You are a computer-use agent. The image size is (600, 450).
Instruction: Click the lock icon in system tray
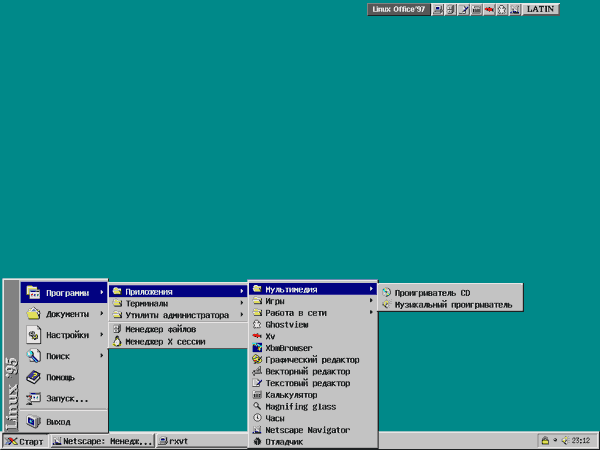(545, 440)
